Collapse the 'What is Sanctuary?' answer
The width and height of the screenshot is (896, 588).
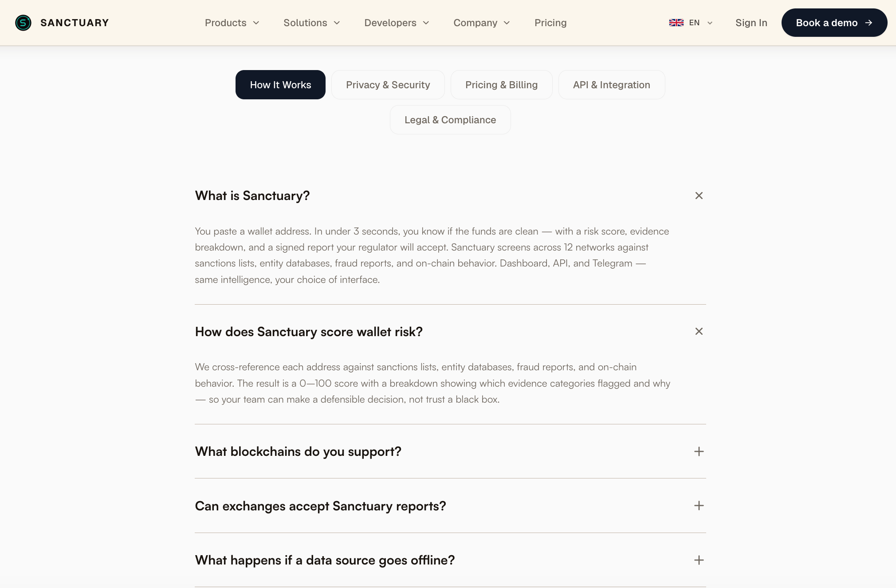699,196
